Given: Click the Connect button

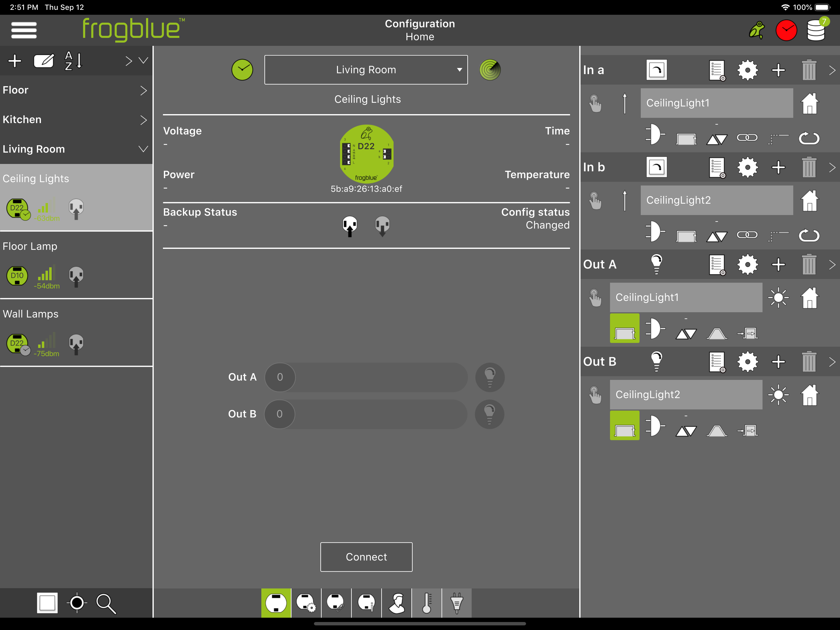Looking at the screenshot, I should point(366,557).
